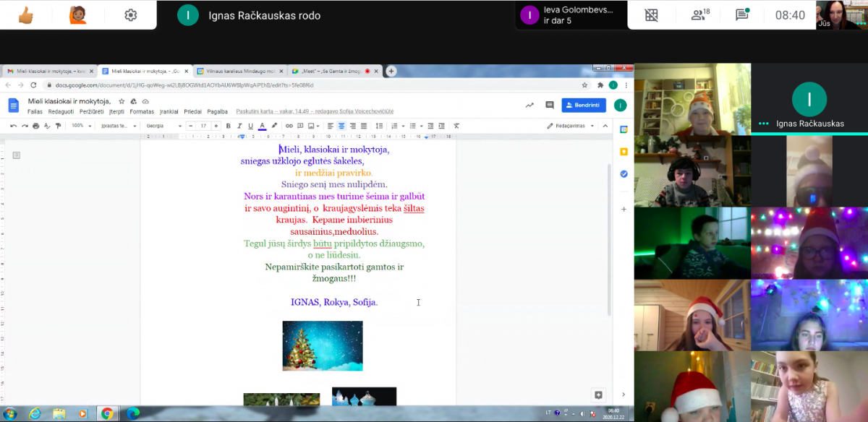Open the Meet settings gear

[130, 15]
